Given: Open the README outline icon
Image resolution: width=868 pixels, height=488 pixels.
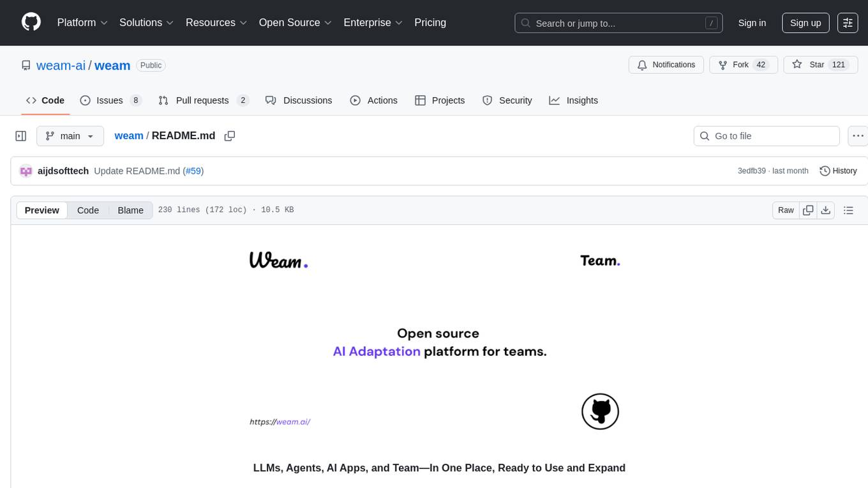Looking at the screenshot, I should 848,210.
